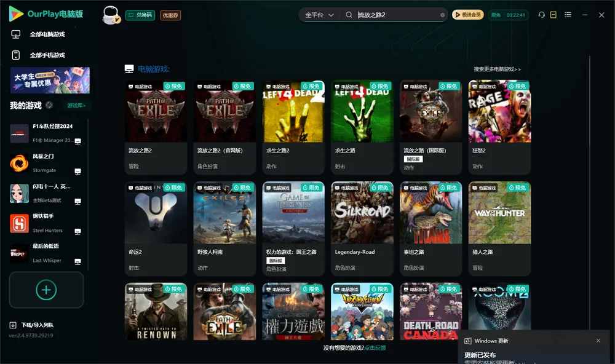Image resolution: width=615 pixels, height=364 pixels.
Task: Focus the search field containing 流放之路2
Action: [396, 15]
